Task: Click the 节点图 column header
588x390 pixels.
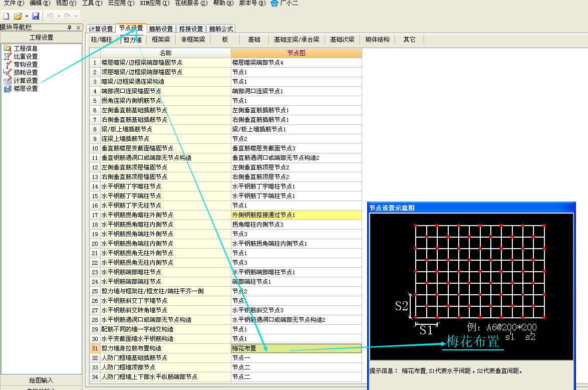Action: click(296, 53)
